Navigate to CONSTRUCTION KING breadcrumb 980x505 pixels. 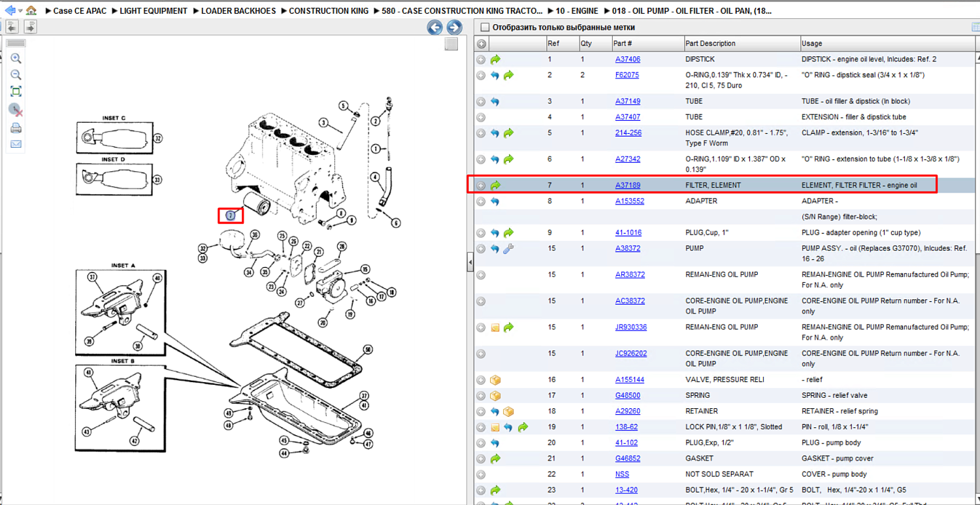[327, 11]
